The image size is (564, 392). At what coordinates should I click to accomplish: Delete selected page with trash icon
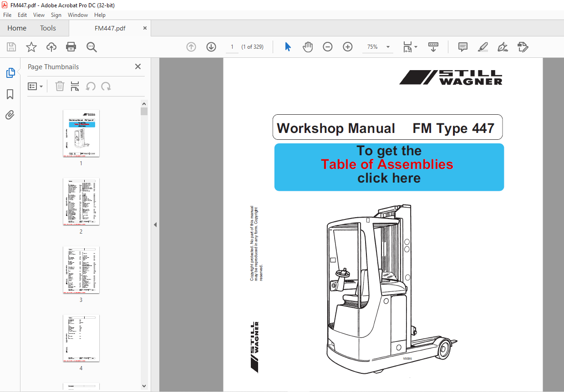click(60, 86)
